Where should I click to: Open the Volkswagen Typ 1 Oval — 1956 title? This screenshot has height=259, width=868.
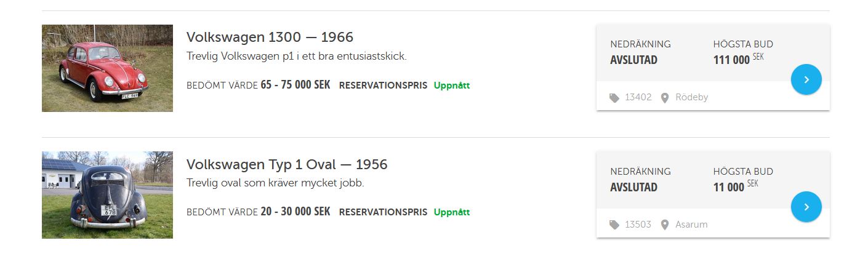pyautogui.click(x=287, y=165)
